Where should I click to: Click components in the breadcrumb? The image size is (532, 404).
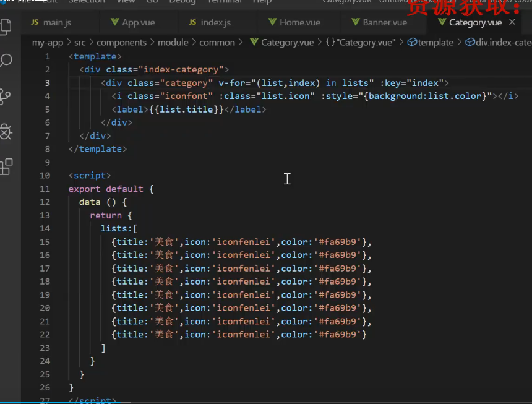pos(121,43)
